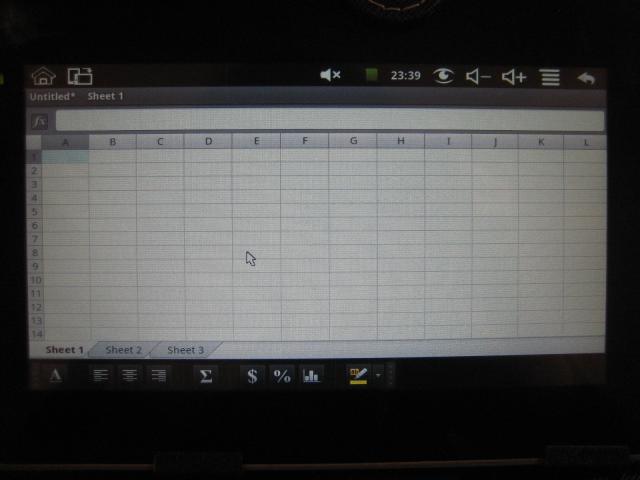
Task: Click the fx function button
Action: (x=40, y=121)
